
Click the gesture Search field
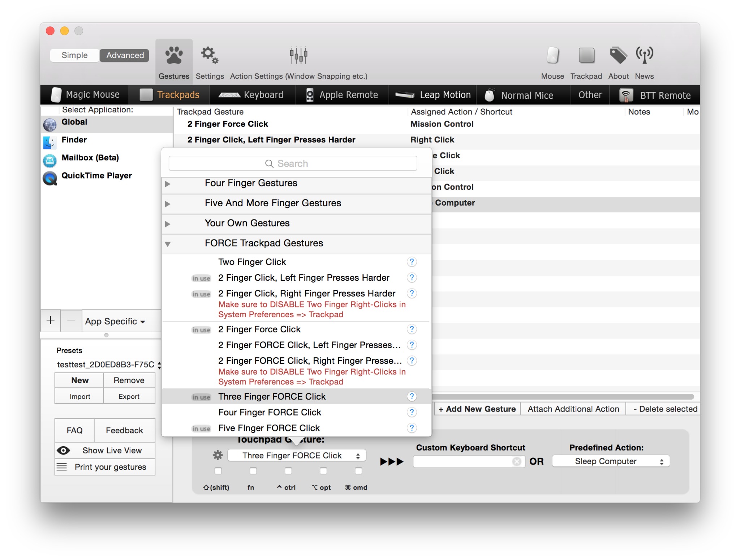[293, 164]
